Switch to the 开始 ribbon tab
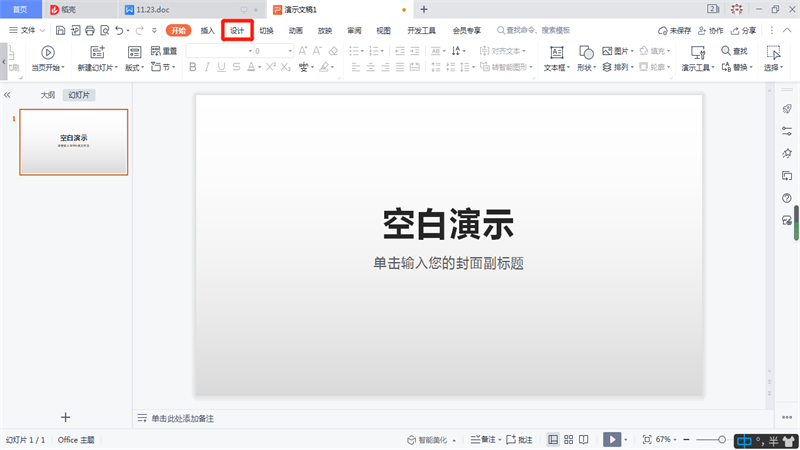The width and height of the screenshot is (800, 450). click(178, 31)
